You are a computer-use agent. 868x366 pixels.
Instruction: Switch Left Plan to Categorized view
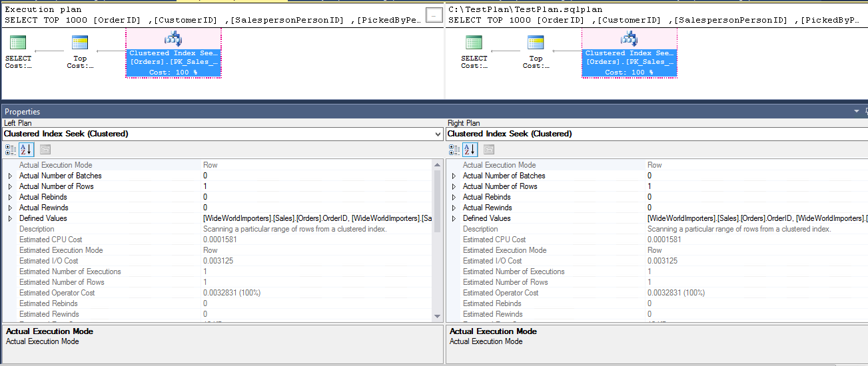(x=11, y=150)
